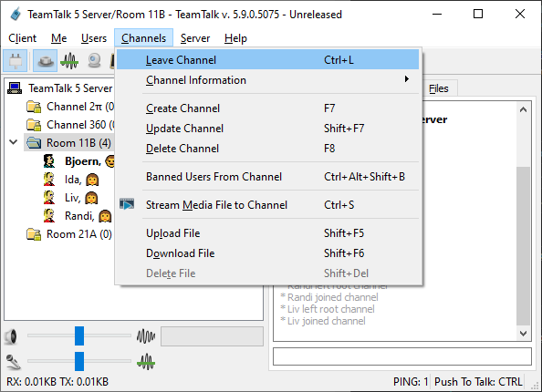542x392 pixels.
Task: Toggle the webcam video icon in toolbar
Action: point(94,61)
